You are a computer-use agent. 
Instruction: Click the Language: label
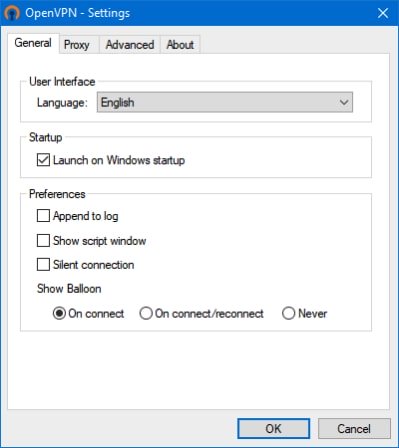click(x=62, y=102)
